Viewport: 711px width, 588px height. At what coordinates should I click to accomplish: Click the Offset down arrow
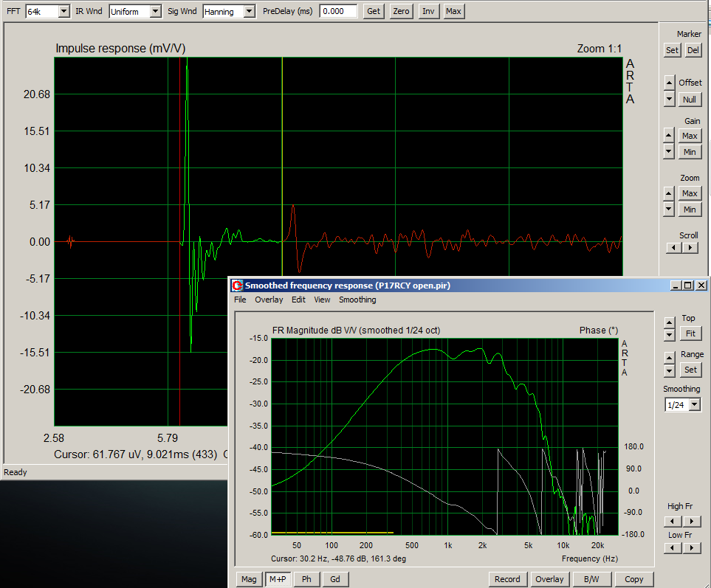669,99
